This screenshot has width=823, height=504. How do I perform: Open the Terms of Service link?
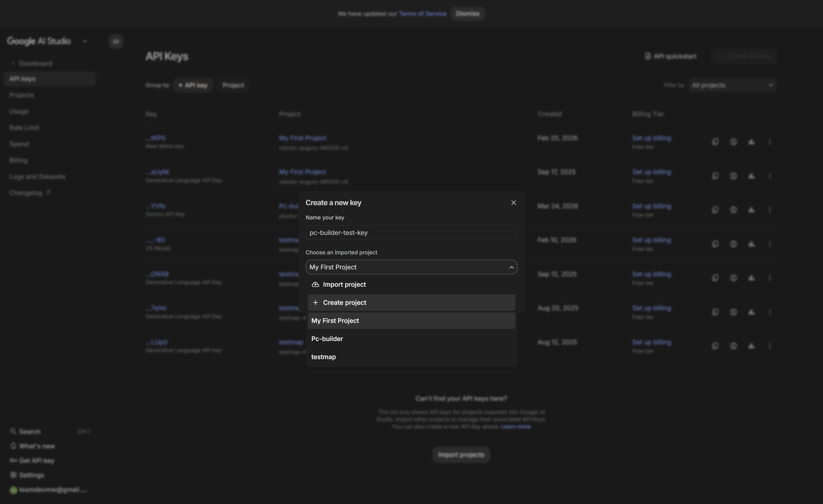click(423, 14)
